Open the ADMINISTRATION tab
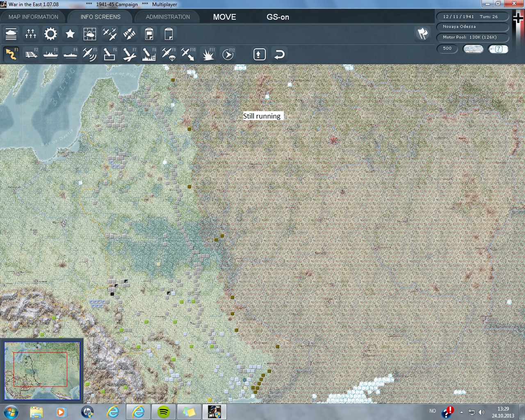The width and height of the screenshot is (525, 420). tap(168, 17)
